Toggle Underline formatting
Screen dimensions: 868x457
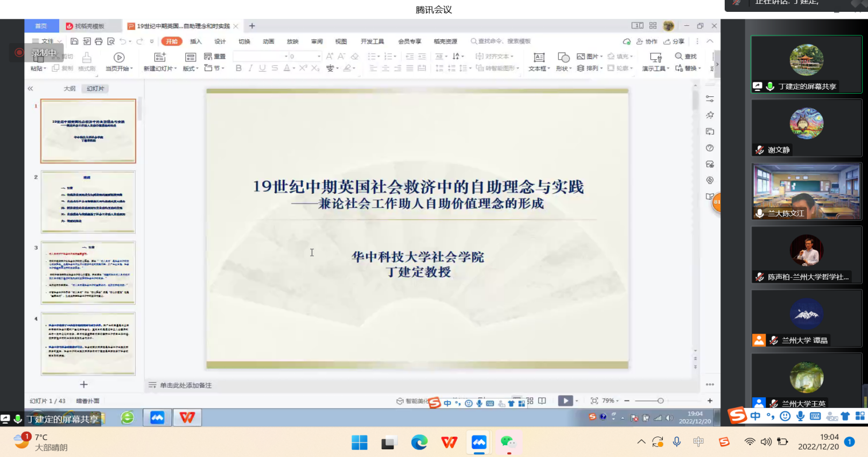coord(262,68)
